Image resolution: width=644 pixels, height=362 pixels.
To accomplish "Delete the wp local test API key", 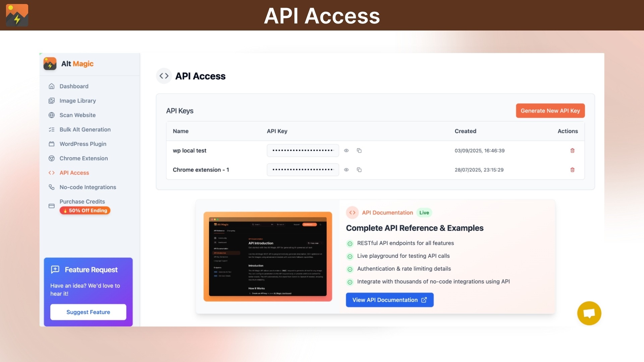I will pos(572,150).
